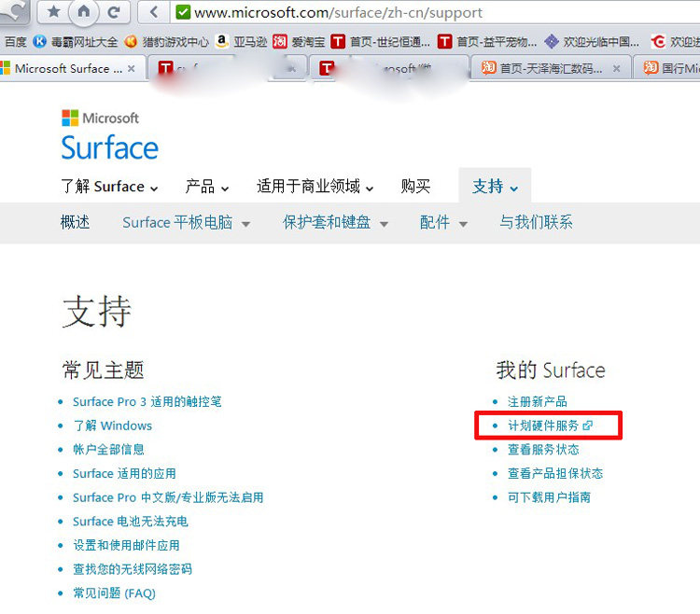Expand 了解 Surface menu
This screenshot has height=614, width=700.
(109, 186)
